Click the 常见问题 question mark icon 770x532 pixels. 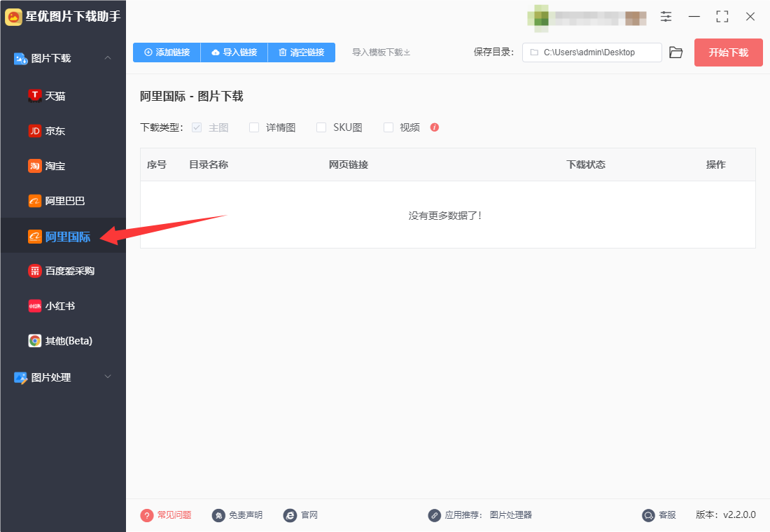pyautogui.click(x=147, y=515)
